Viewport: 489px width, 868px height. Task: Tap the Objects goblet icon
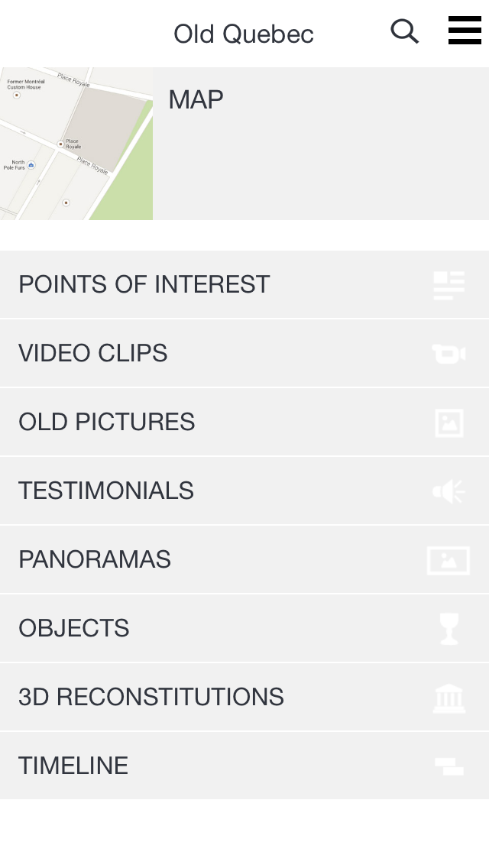[449, 629]
